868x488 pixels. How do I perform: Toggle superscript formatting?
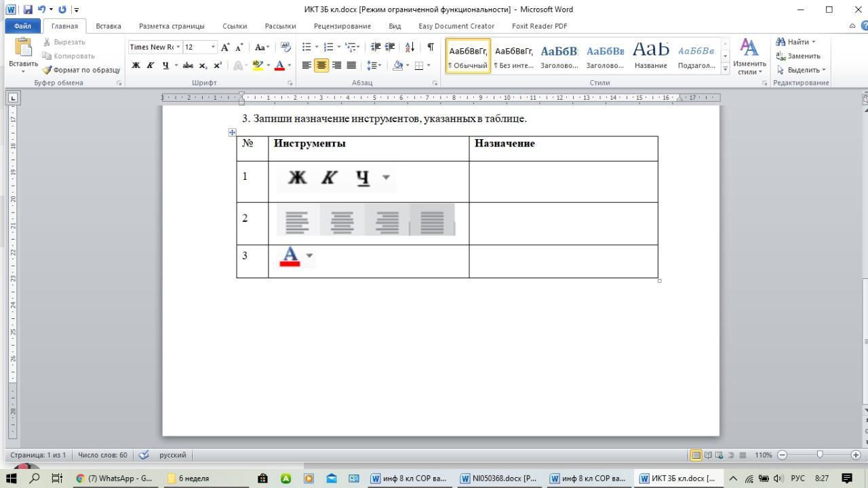point(217,66)
